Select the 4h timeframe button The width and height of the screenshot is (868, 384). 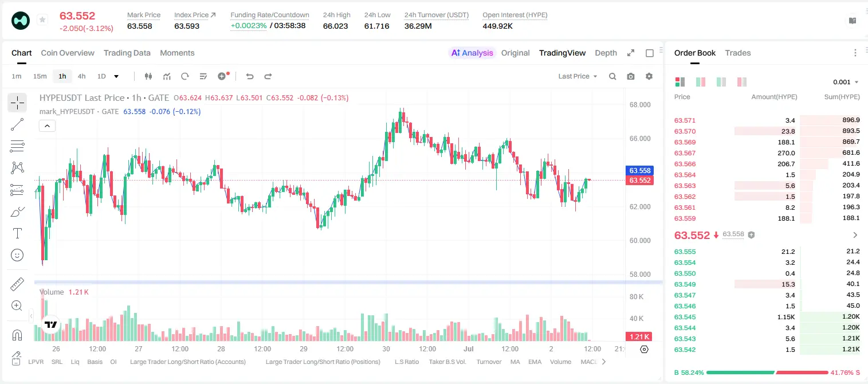point(81,76)
